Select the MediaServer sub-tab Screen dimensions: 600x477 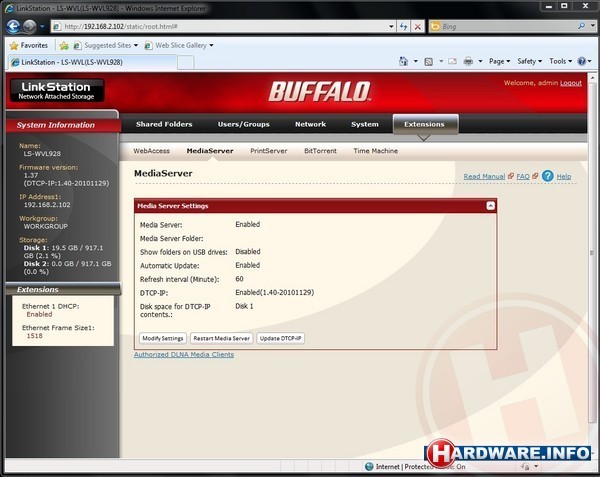point(210,151)
